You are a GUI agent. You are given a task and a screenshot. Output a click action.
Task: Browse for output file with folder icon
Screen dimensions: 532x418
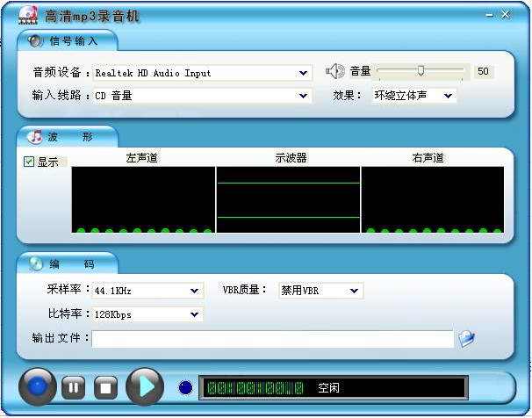[467, 339]
